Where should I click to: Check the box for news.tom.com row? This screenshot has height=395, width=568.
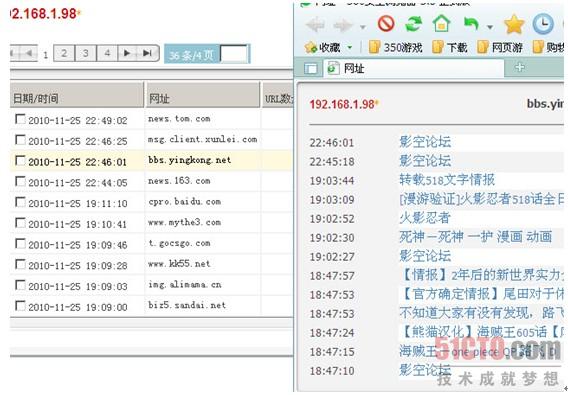(21, 119)
